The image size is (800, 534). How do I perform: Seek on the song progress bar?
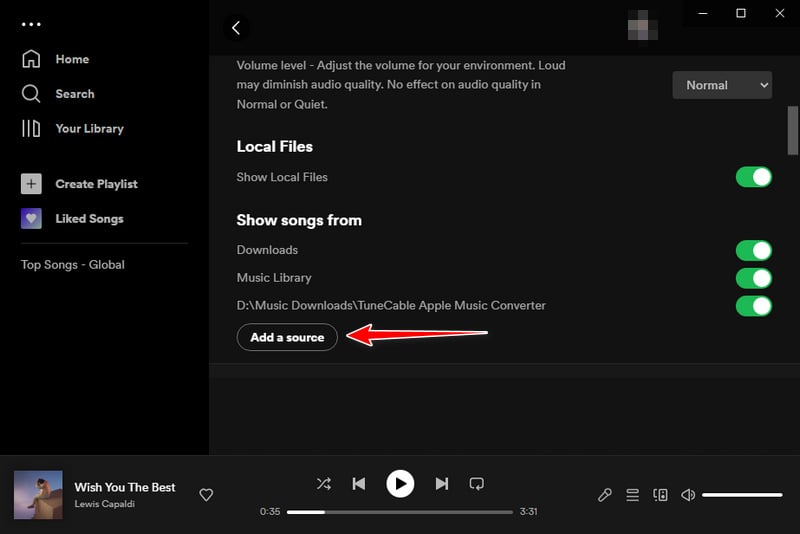[x=399, y=512]
